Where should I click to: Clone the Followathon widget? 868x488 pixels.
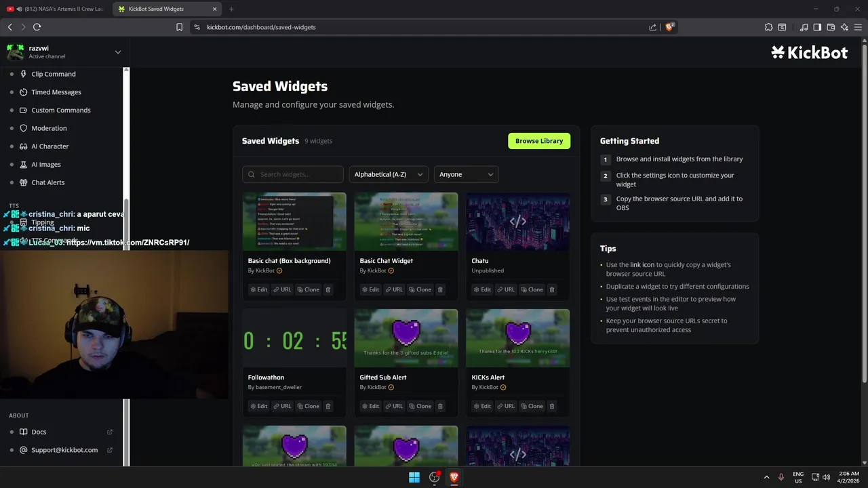point(309,406)
